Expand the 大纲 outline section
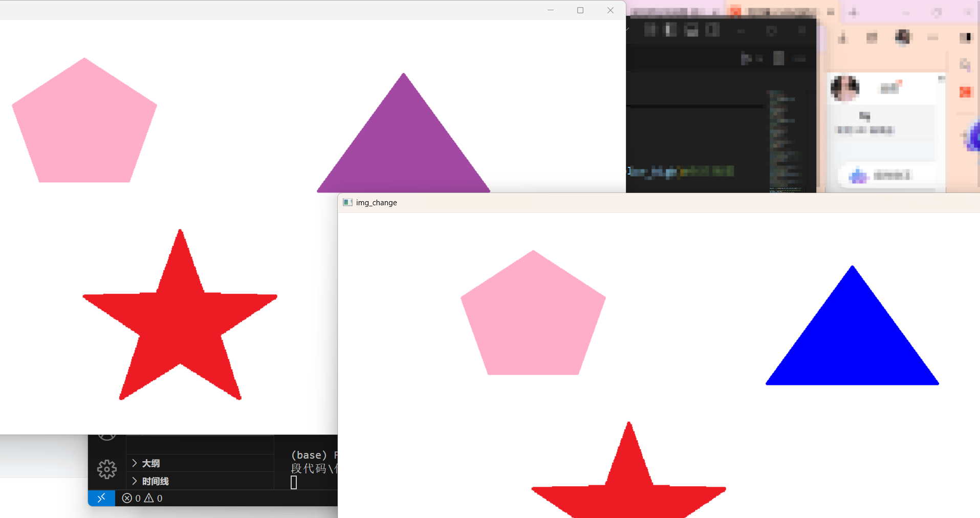 pyautogui.click(x=200, y=463)
